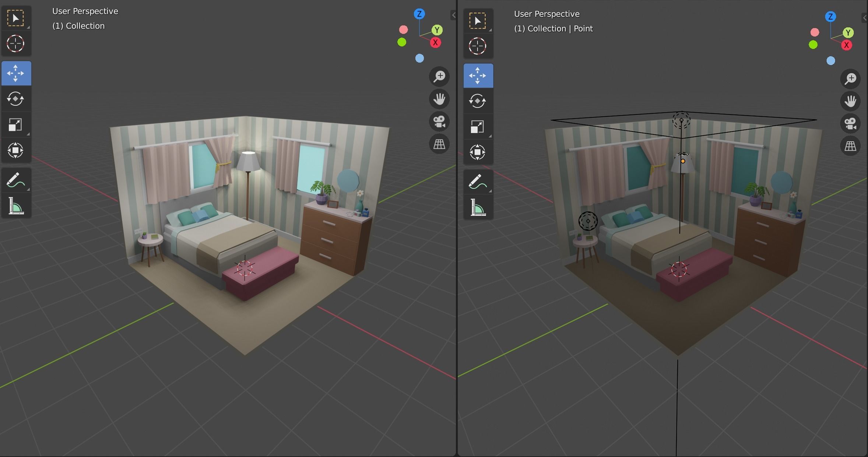
Task: Click pan hand button in left viewport
Action: [x=439, y=99]
